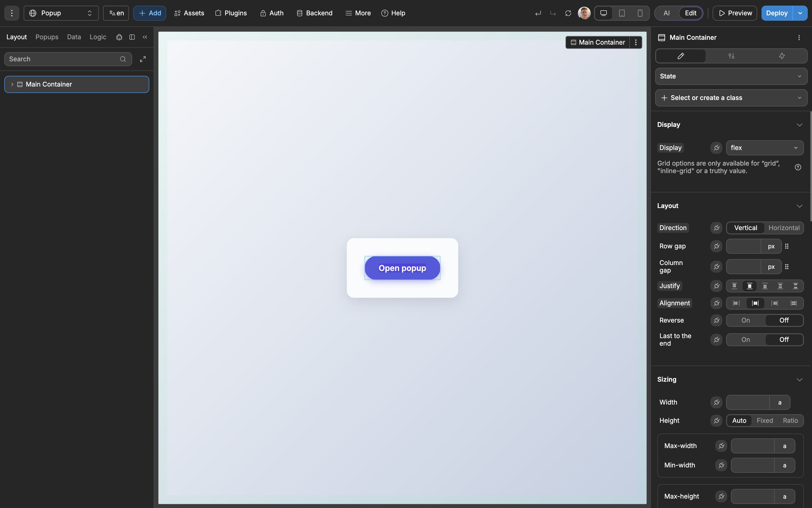Open the Popup page selector

[x=61, y=13]
